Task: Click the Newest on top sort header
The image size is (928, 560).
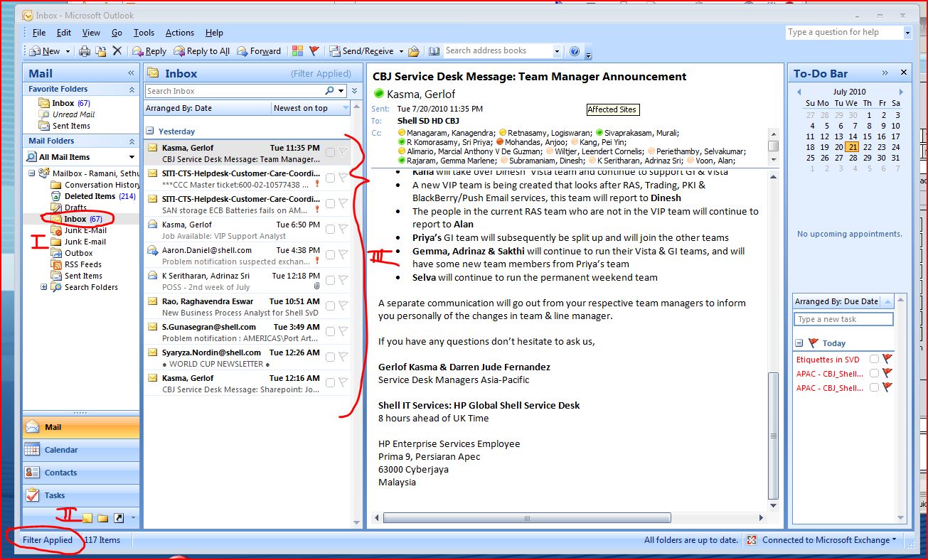Action: click(x=311, y=108)
